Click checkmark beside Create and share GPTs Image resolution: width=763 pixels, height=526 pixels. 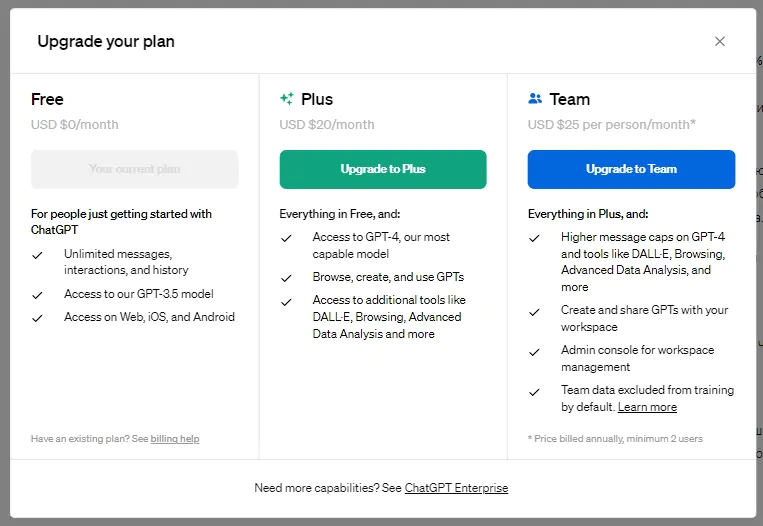tap(535, 311)
